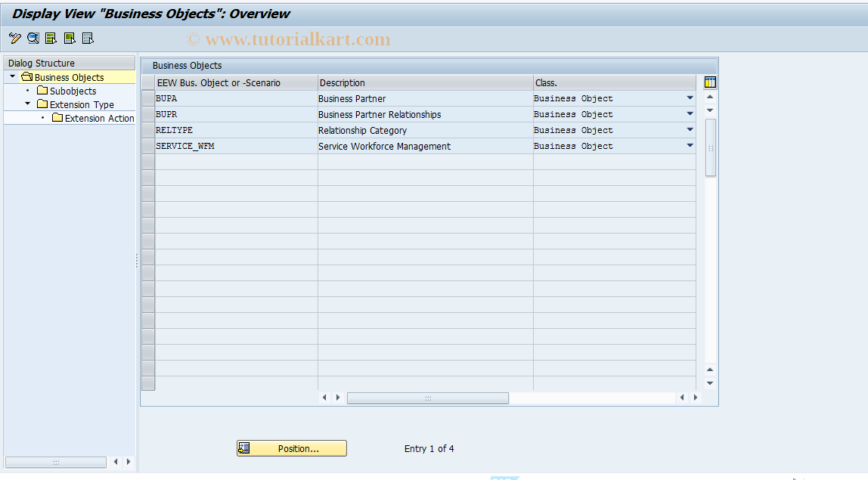
Task: Click the table horizontal scroll left arrow near Description
Action: 324,398
